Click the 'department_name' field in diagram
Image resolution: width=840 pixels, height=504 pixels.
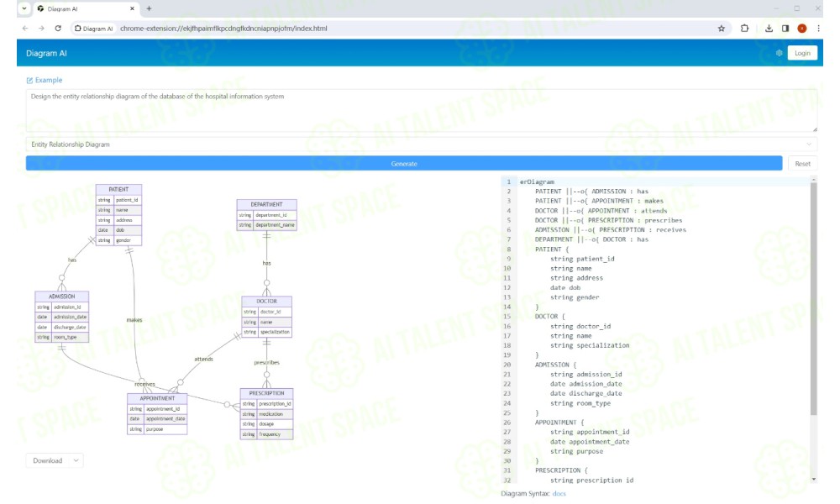(x=275, y=225)
